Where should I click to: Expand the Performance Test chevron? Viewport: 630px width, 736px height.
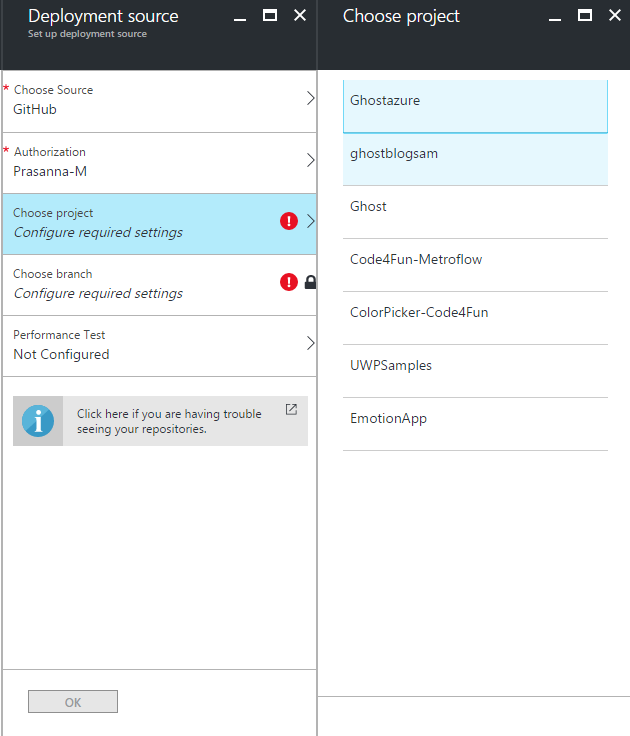(x=310, y=343)
